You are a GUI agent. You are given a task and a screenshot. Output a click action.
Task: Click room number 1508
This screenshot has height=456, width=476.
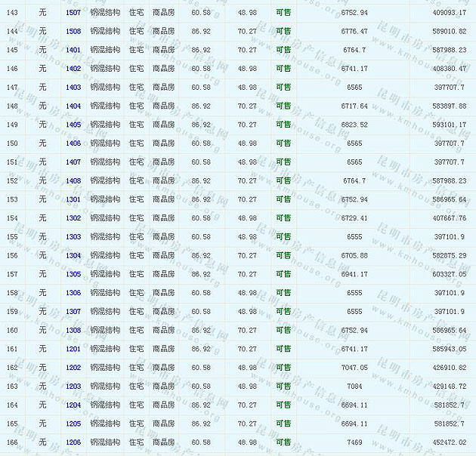click(x=73, y=32)
